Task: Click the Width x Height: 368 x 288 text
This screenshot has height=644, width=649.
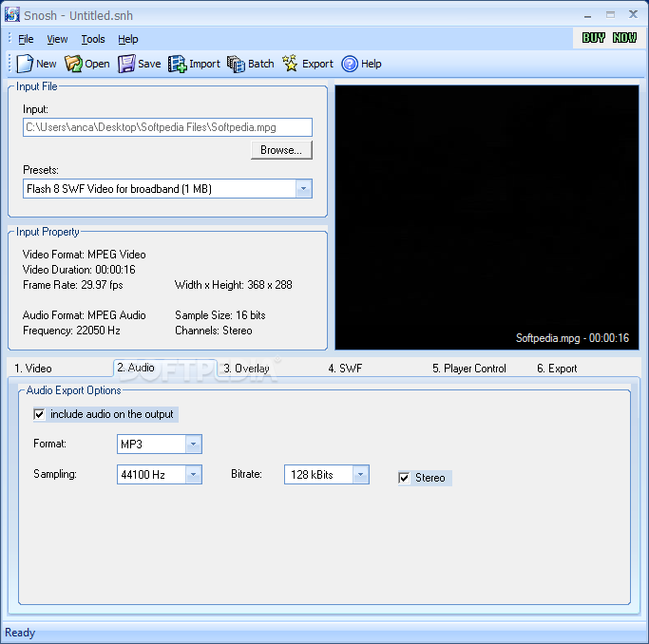Action: click(234, 285)
